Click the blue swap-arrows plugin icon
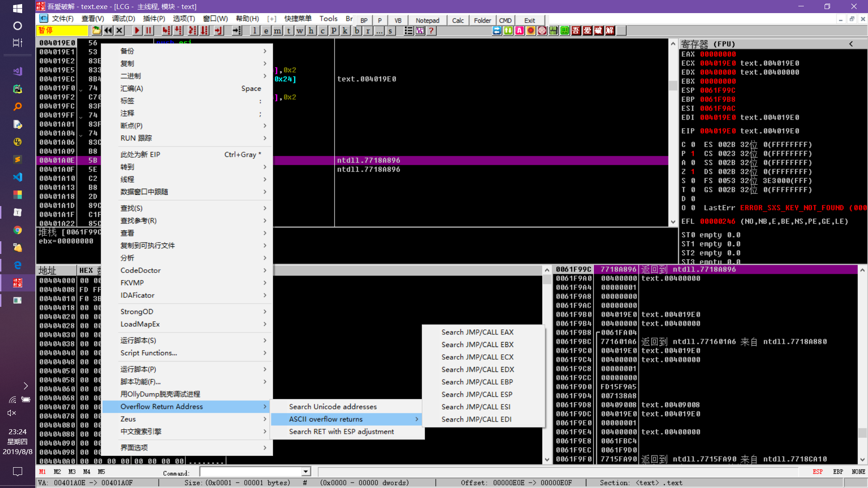The height and width of the screenshot is (488, 868). [497, 30]
